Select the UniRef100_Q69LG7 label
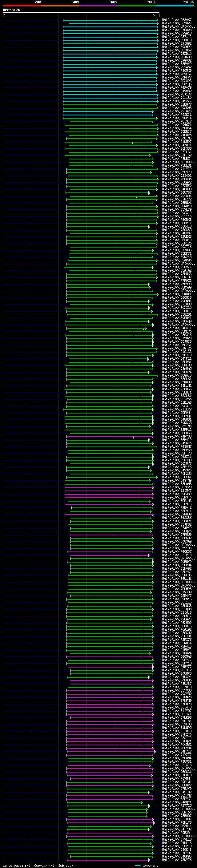197x868 pixels. pyautogui.click(x=177, y=74)
